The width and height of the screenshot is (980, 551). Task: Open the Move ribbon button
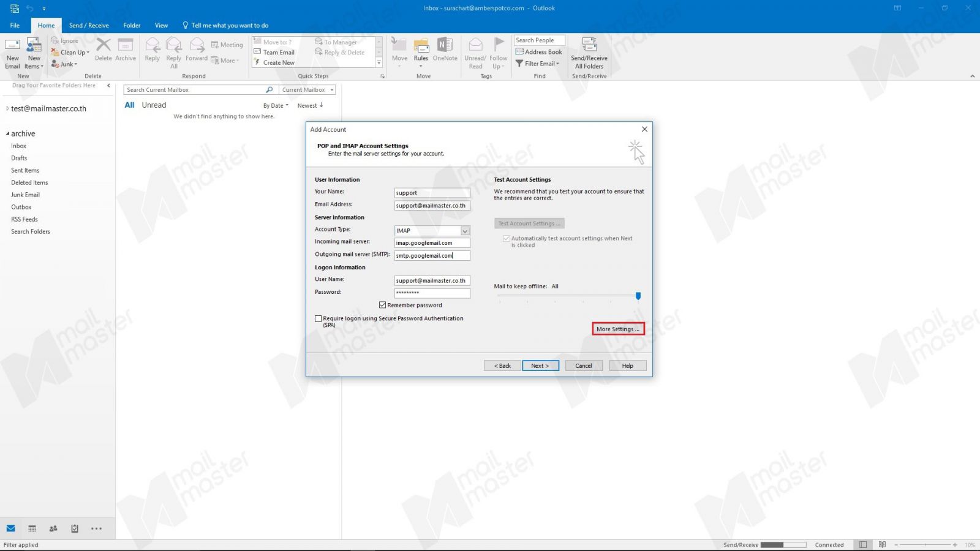(x=399, y=53)
